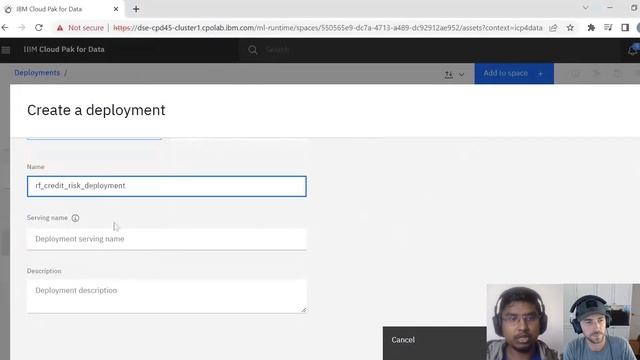Image resolution: width=640 pixels, height=360 pixels.
Task: Open a new browser tab
Action: point(136,9)
